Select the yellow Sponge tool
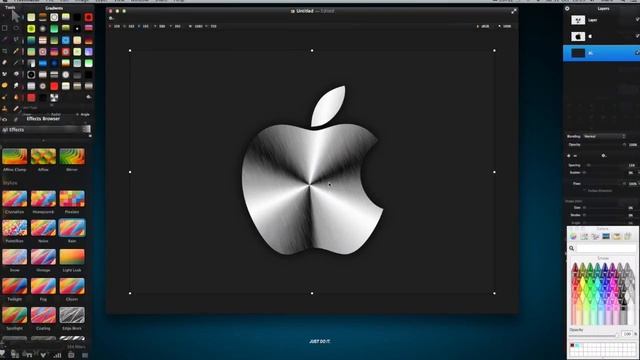640x360 pixels. [x=4, y=85]
